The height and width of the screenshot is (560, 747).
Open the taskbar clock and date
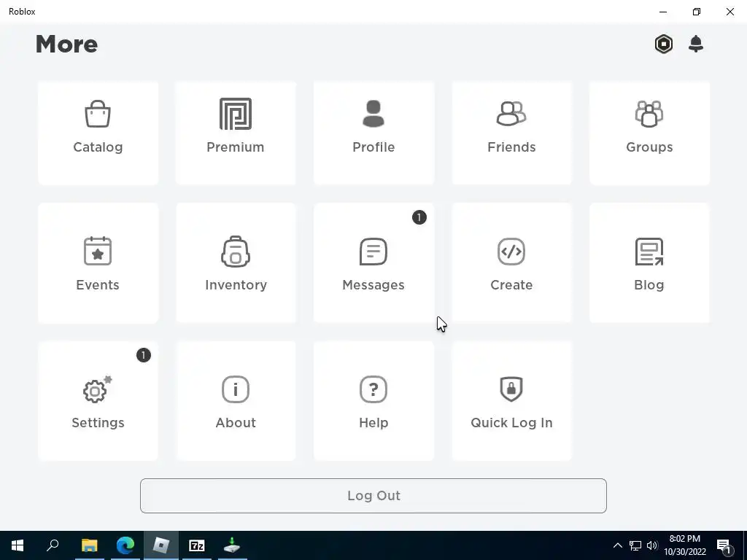(685, 545)
